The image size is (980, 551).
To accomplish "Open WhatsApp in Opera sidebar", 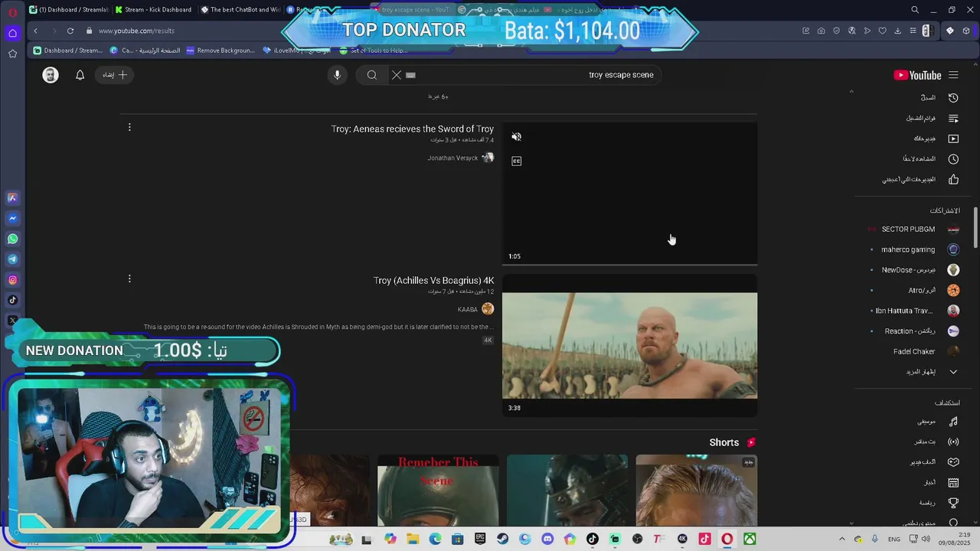I will click(12, 239).
